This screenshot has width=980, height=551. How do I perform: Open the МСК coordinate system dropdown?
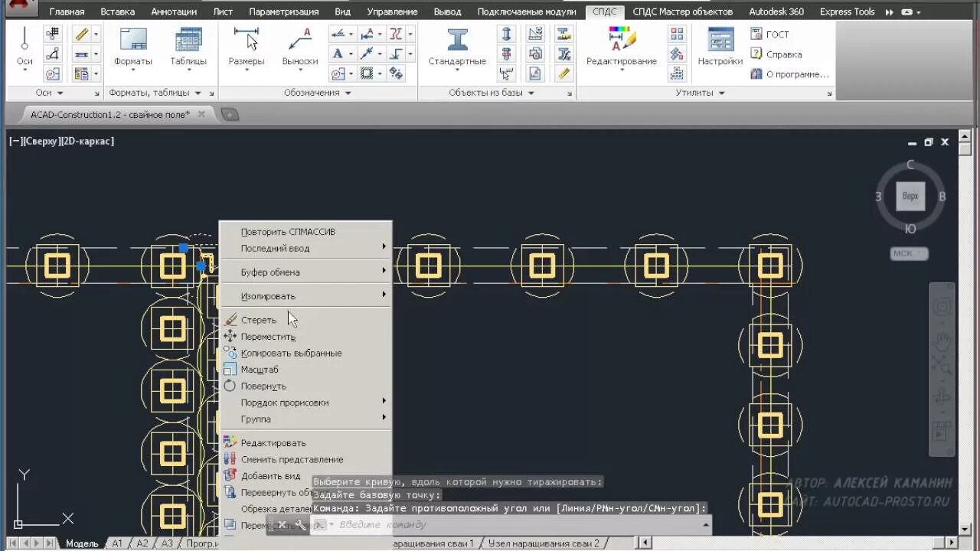pos(910,253)
